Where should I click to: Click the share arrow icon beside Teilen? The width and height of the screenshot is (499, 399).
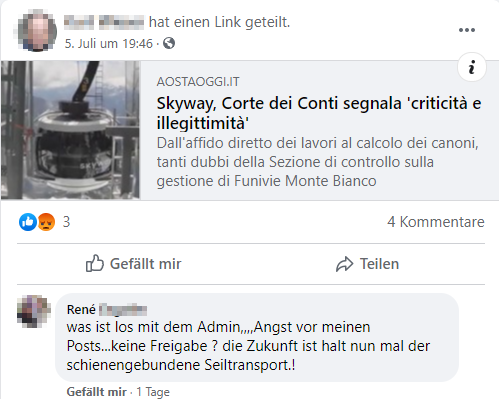click(x=344, y=264)
